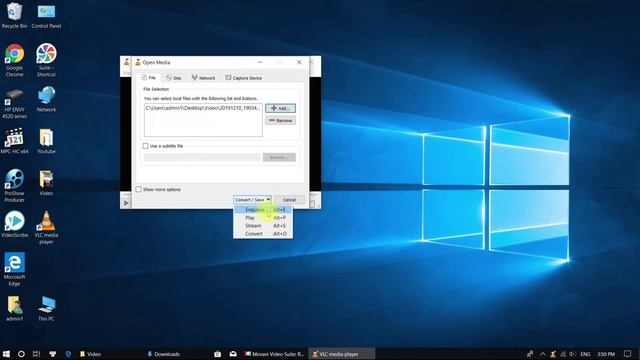Click the Convert / Save dropdown arrow
The width and height of the screenshot is (640, 360).
[x=268, y=200]
